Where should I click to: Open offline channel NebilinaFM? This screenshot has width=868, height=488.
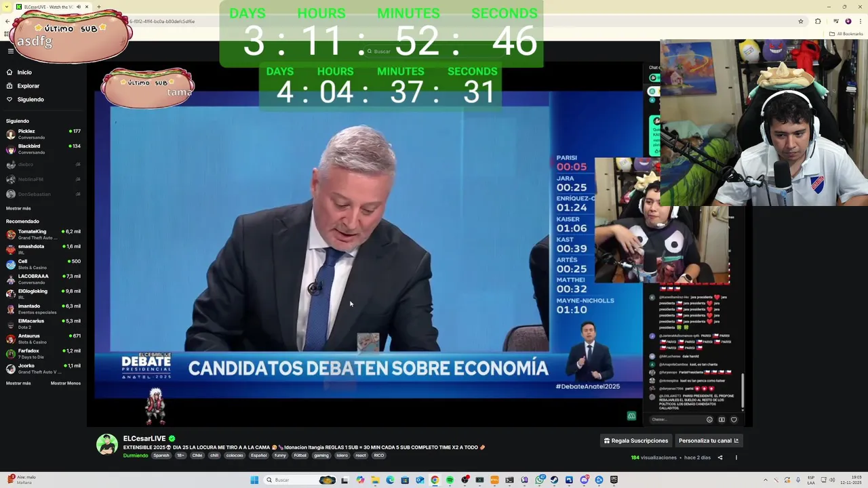click(42, 179)
